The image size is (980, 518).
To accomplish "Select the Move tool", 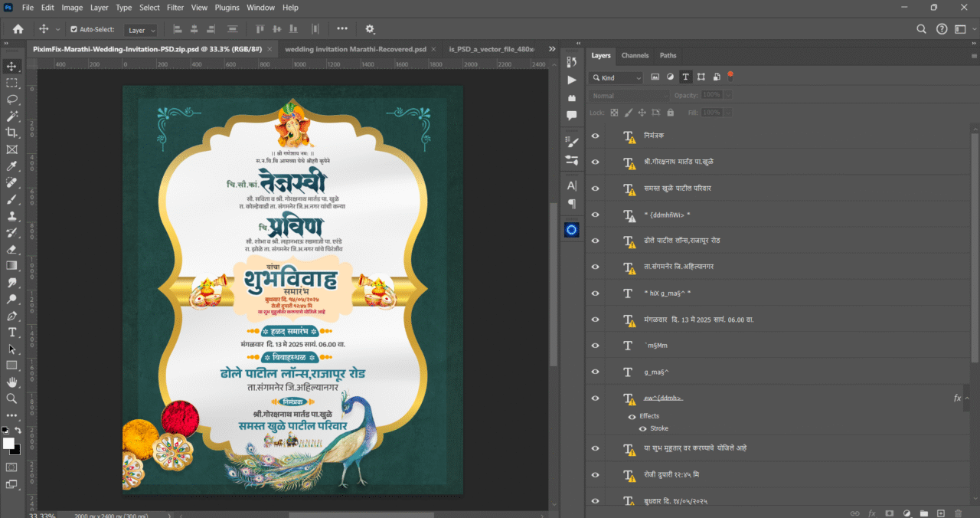I will (11, 66).
